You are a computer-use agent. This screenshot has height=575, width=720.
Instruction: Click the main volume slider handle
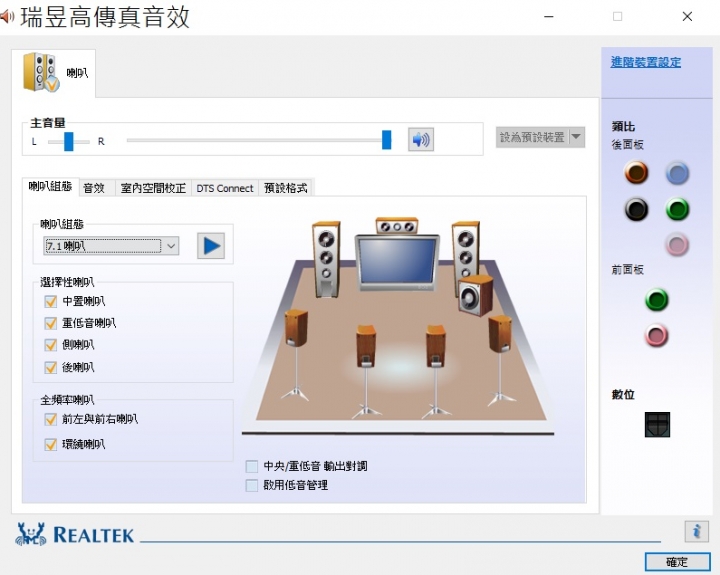[x=387, y=140]
